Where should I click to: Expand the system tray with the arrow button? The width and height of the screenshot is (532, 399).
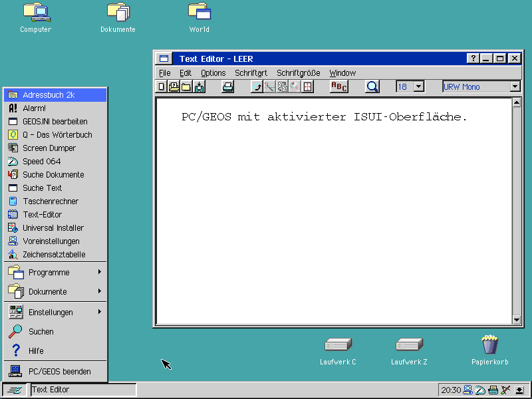tap(519, 390)
